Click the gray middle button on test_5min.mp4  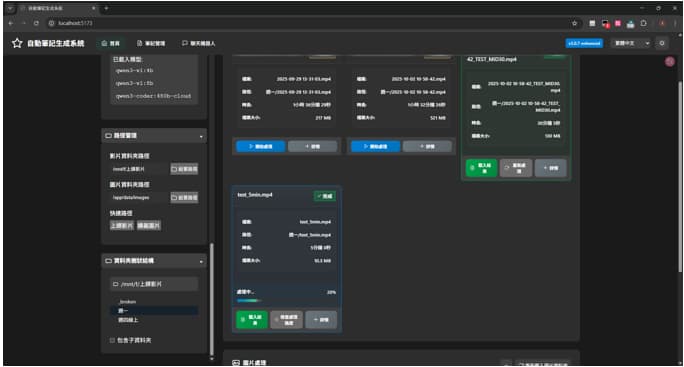(286, 320)
